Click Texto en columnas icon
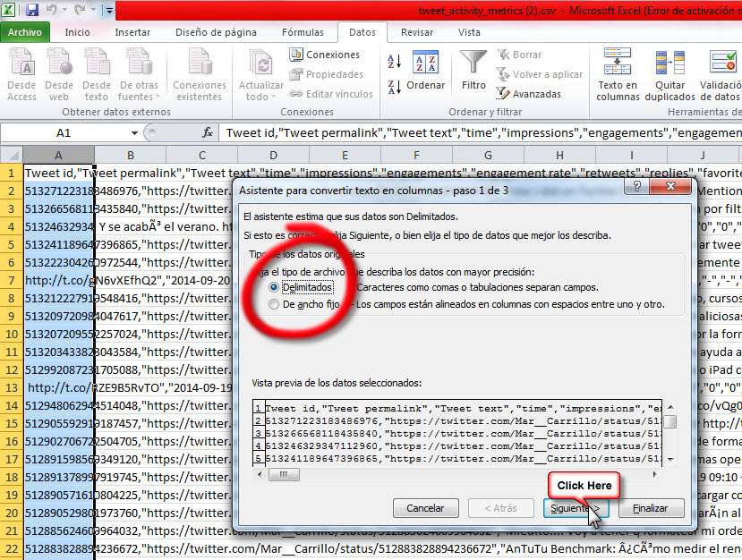The image size is (742, 560). 618,73
